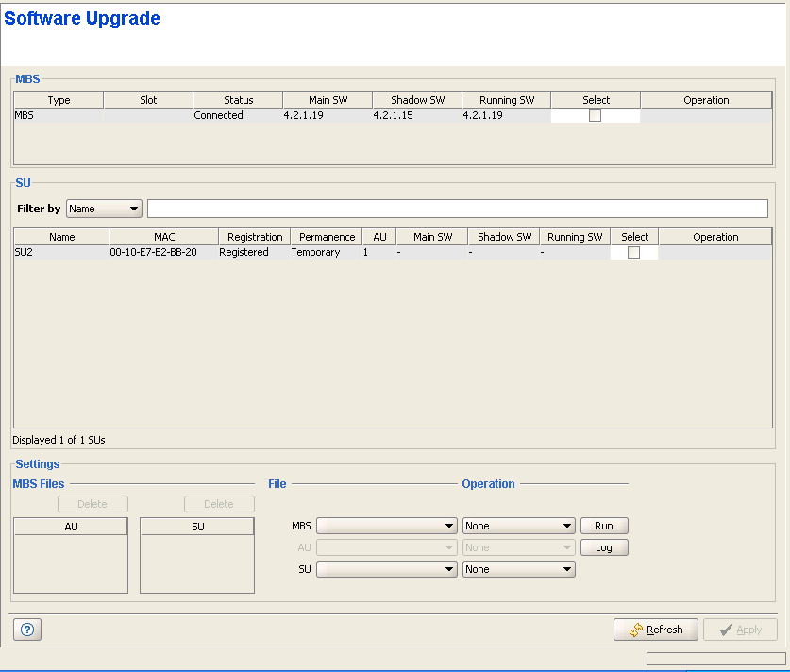790x672 pixels.
Task: Click the SU filter text field
Action: point(457,209)
